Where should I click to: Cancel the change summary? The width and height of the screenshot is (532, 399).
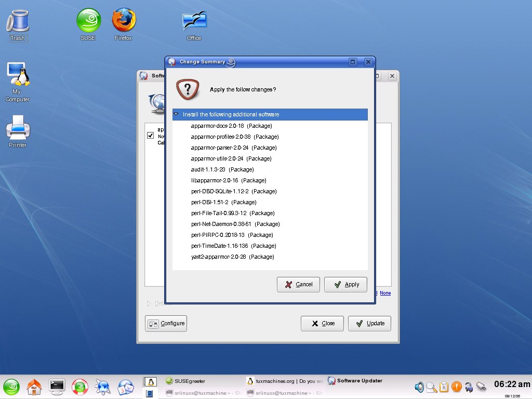pos(298,284)
